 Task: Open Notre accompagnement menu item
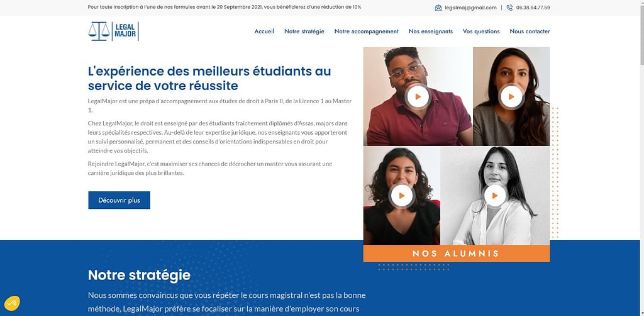coord(367,31)
